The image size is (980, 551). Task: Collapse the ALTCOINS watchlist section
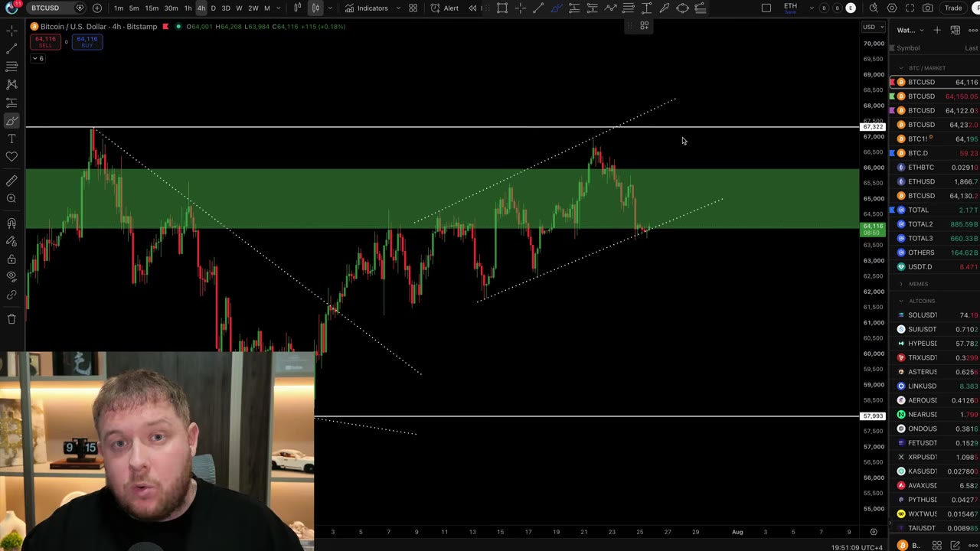[901, 301]
